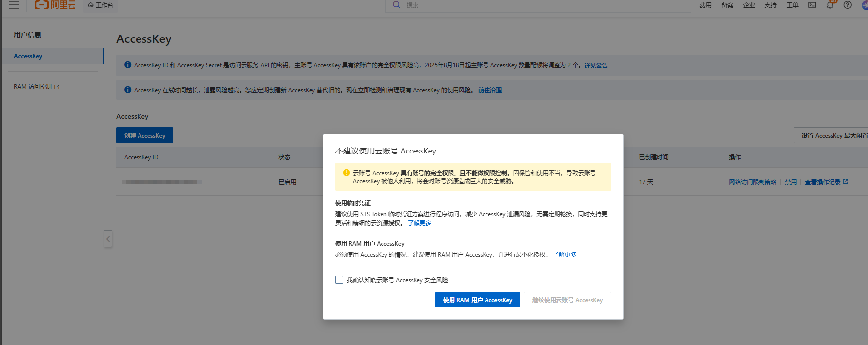This screenshot has height=345, width=868.
Task: Click the yellow warning icon in dialog
Action: pos(346,173)
